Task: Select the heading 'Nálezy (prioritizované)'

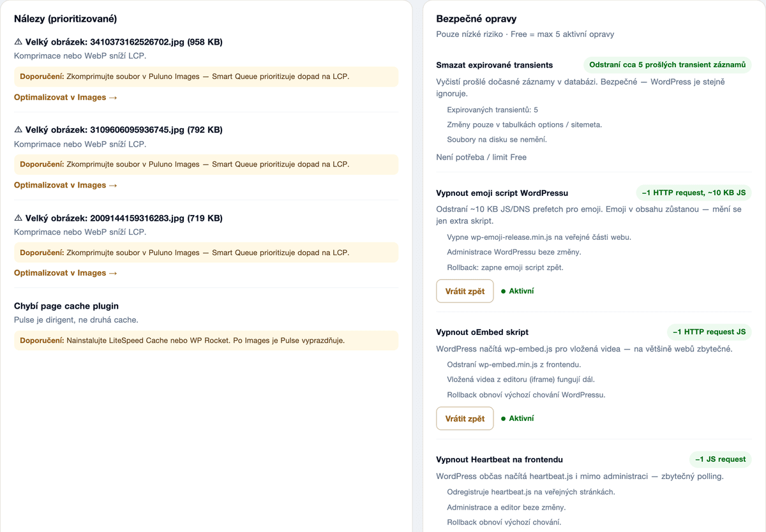Action: (x=65, y=19)
